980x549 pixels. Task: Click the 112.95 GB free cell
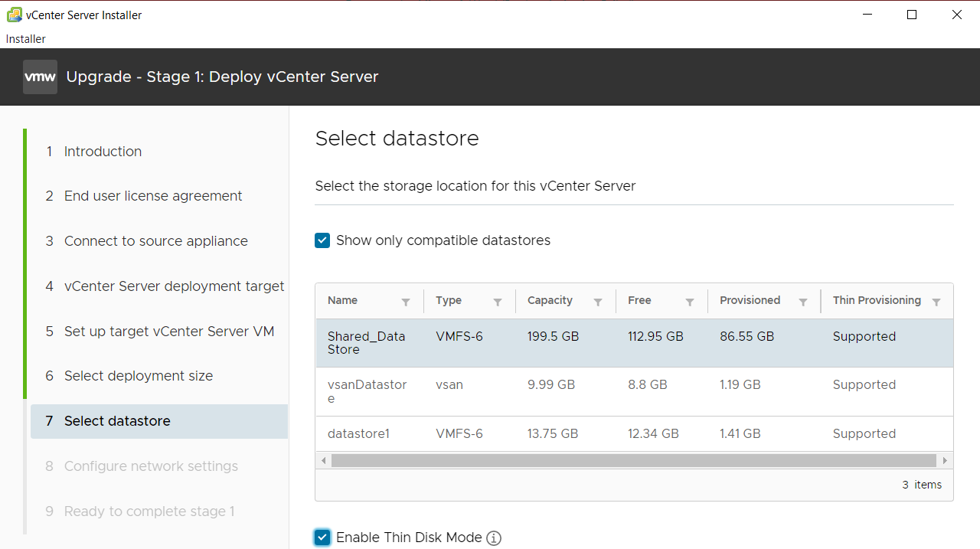(655, 336)
